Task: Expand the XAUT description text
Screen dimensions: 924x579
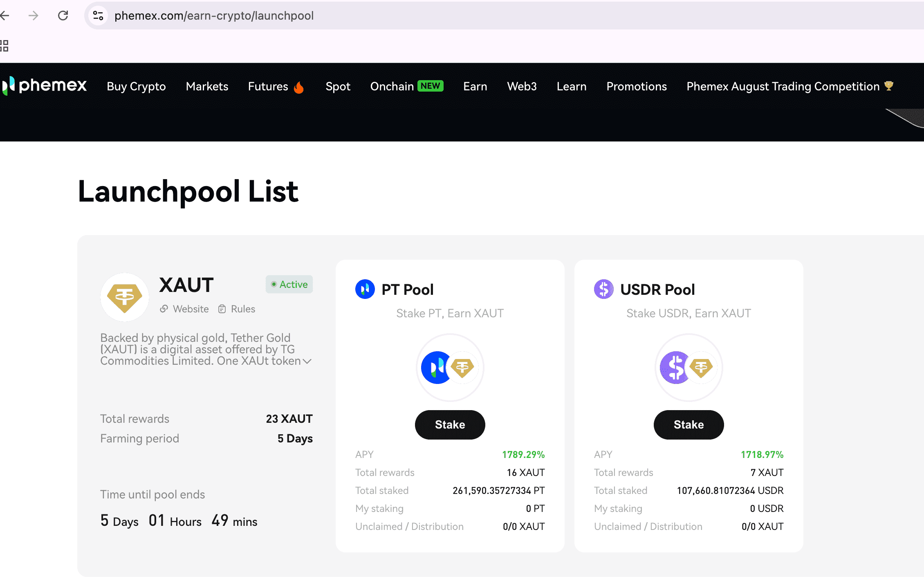Action: (x=307, y=361)
